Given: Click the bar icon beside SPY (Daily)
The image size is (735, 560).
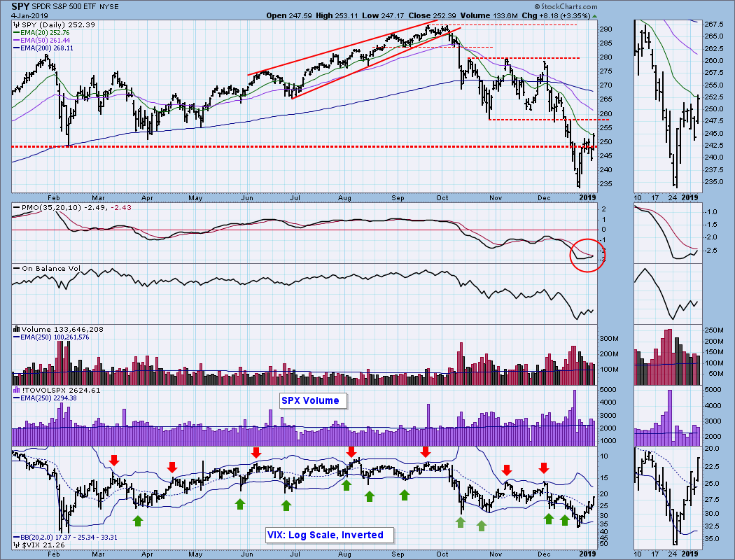Looking at the screenshot, I should pos(16,24).
